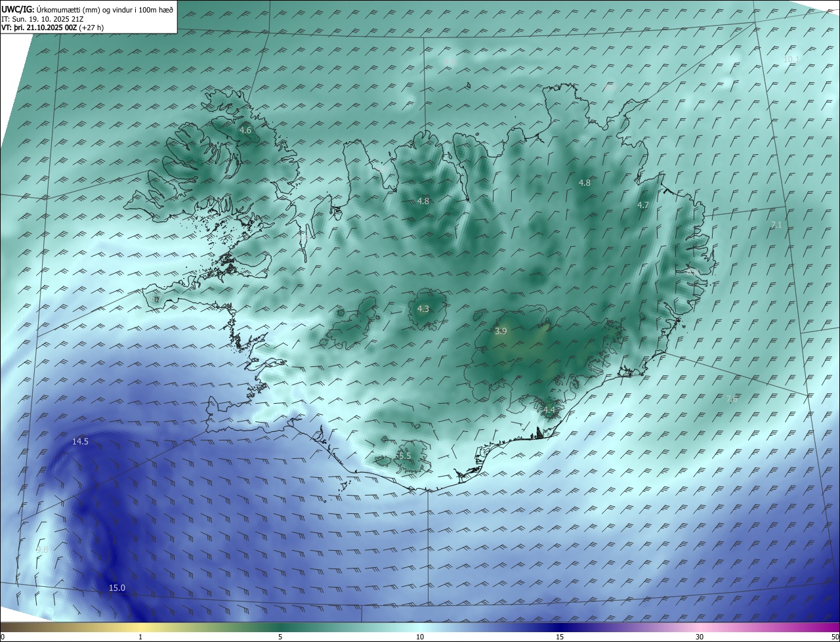Select the initial time line 'IT: Sun. 19. 10. 2025 21Z'
The image size is (840, 642).
42,19
